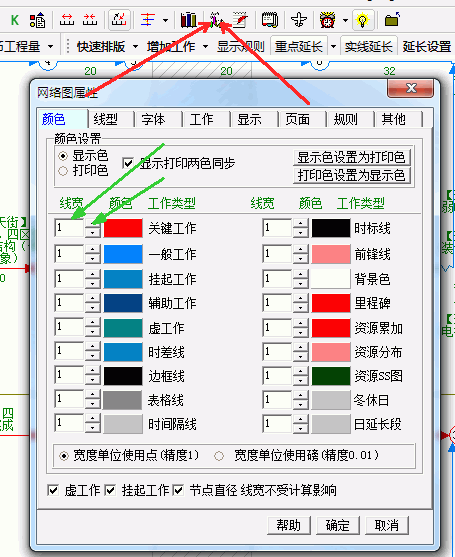
Task: Click the light bulb toolbar icon
Action: pyautogui.click(x=362, y=20)
